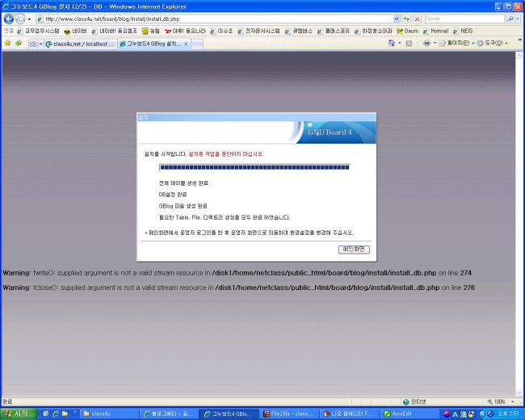Open the 농협 bookmark

(x=151, y=31)
